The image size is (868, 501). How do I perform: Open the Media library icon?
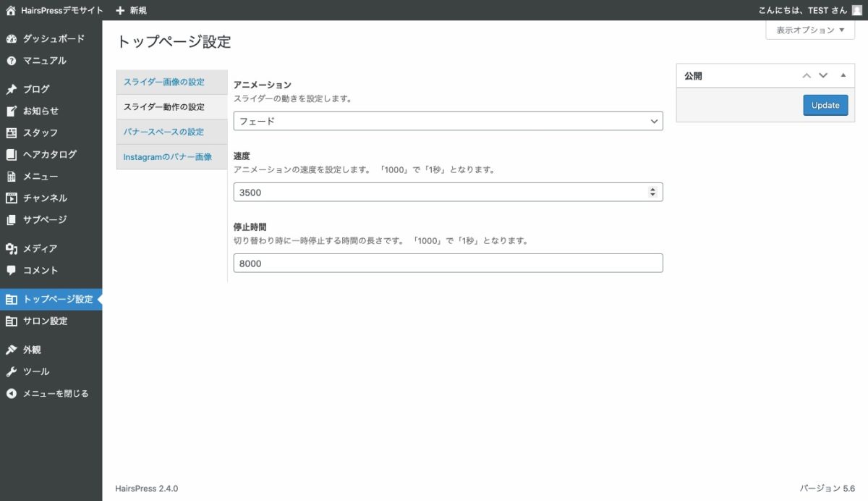click(x=11, y=249)
